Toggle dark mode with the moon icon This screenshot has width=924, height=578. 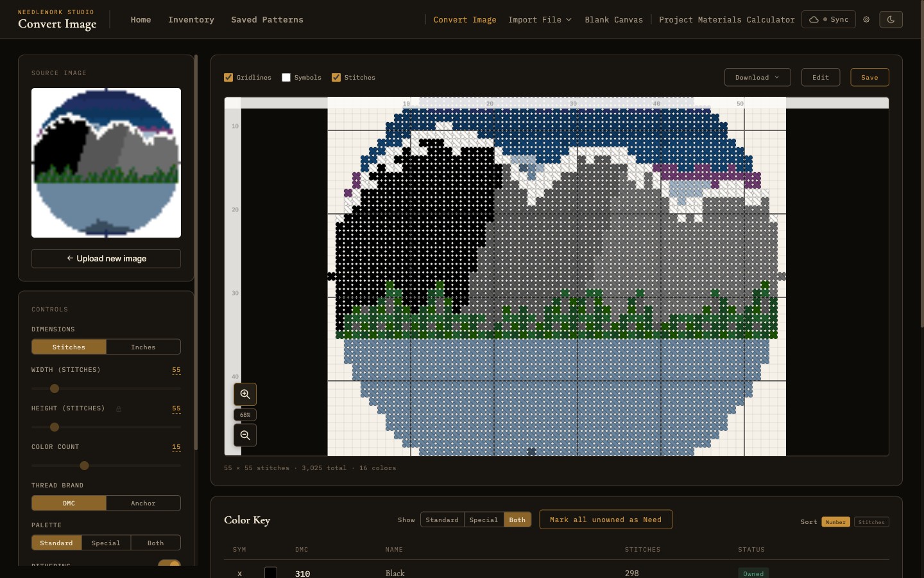891,19
